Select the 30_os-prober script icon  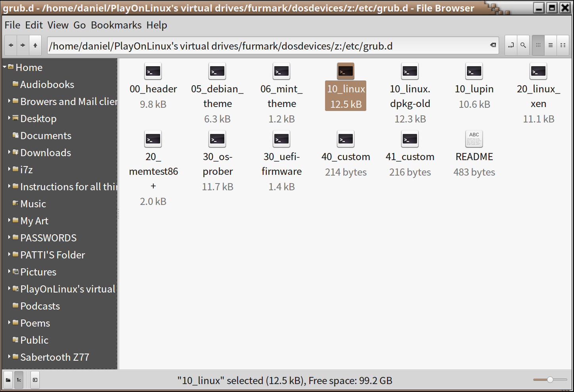coord(217,139)
